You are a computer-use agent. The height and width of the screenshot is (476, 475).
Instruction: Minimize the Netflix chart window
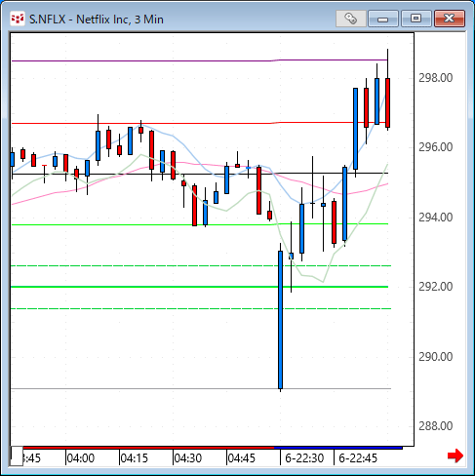coord(383,19)
